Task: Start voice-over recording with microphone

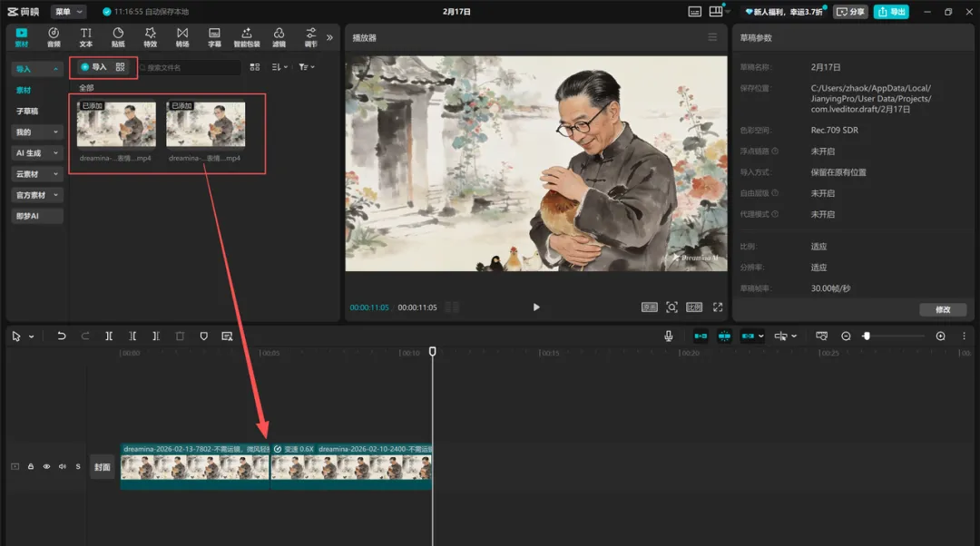Action: pos(668,336)
